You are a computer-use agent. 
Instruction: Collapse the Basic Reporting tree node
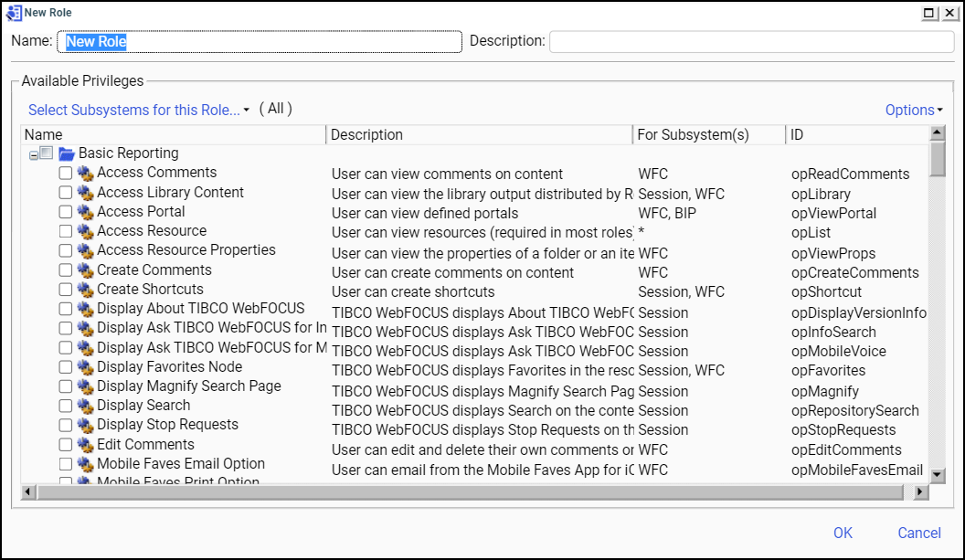click(34, 154)
